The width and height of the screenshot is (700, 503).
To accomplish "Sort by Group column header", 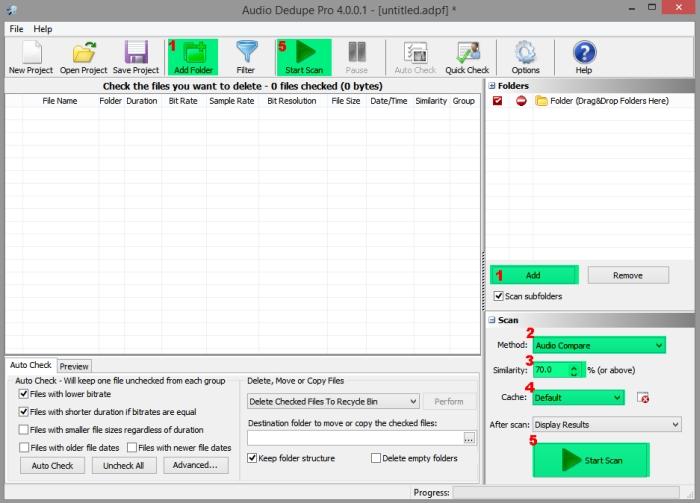I will coord(463,101).
